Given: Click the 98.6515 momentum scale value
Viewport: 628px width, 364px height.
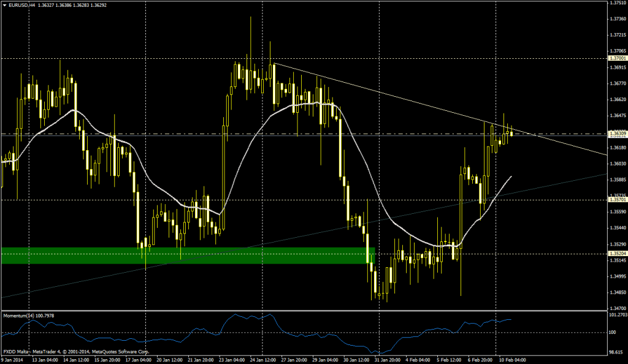Looking at the screenshot, I should [x=617, y=354].
